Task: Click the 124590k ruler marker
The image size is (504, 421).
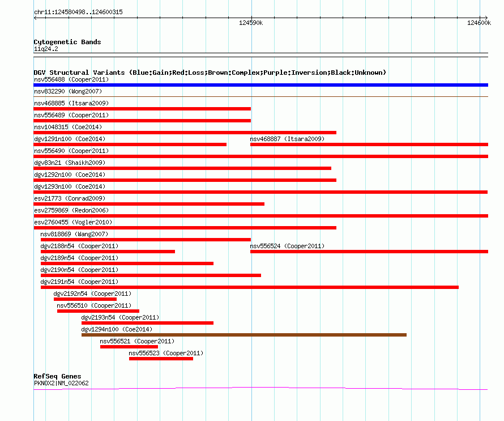Action: click(x=251, y=23)
